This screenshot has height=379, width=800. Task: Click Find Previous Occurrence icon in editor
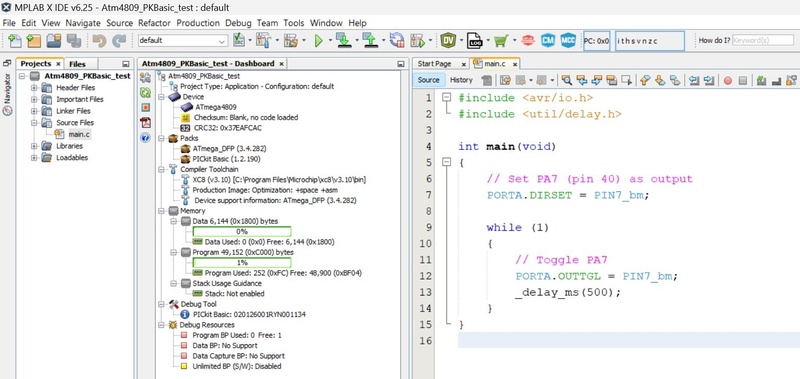(x=581, y=80)
